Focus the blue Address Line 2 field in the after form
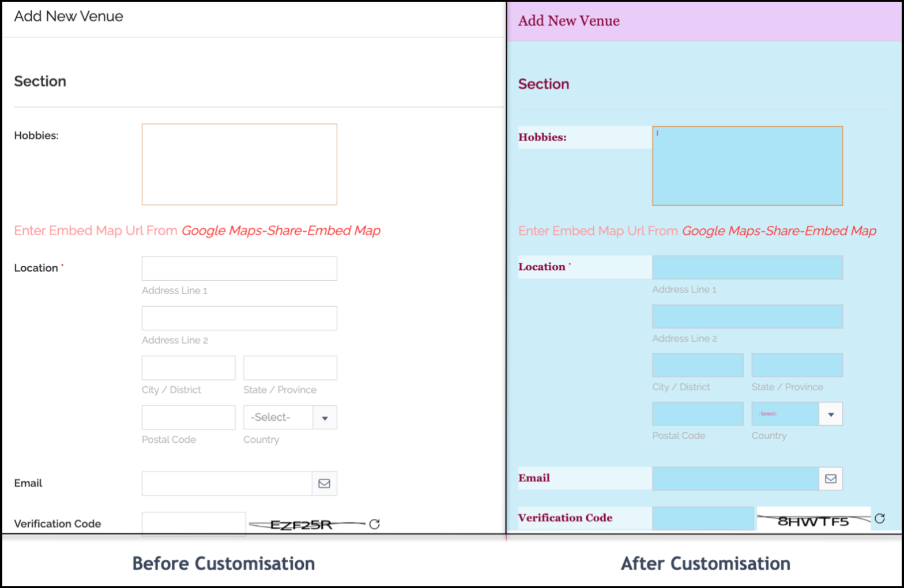Viewport: 904px width, 588px height. (747, 316)
